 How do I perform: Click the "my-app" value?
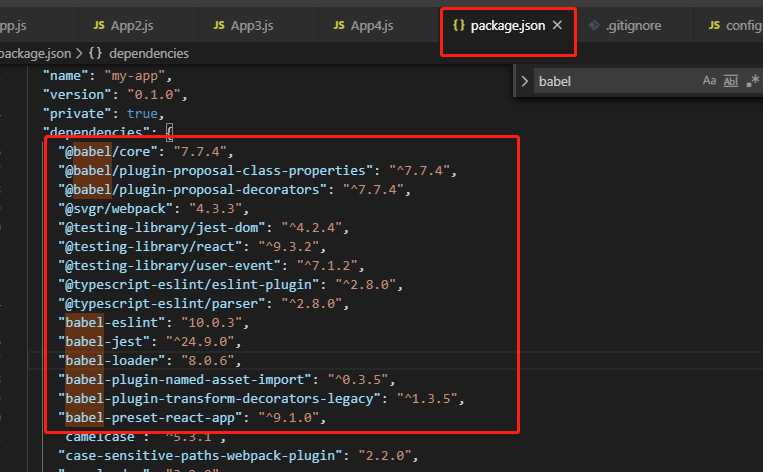135,76
